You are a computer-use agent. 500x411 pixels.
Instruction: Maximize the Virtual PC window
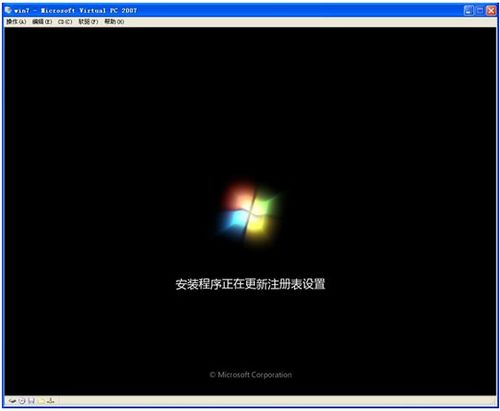[x=480, y=11]
